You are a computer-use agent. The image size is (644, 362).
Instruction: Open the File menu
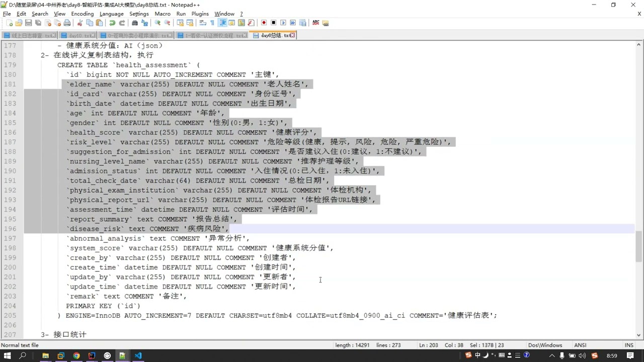point(7,14)
